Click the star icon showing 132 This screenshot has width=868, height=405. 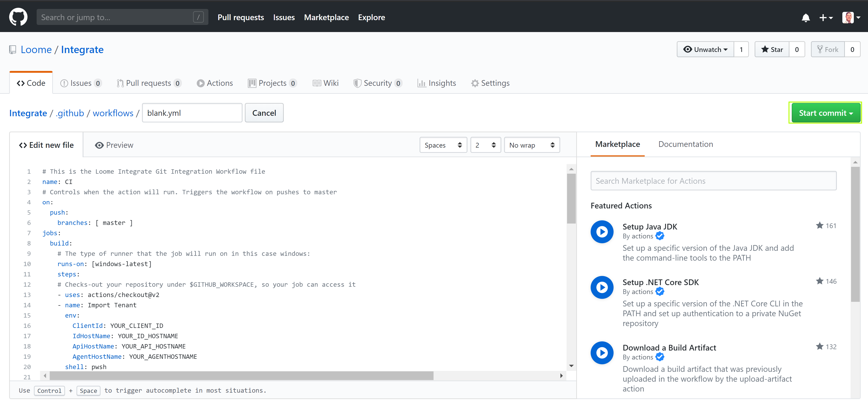click(x=819, y=346)
